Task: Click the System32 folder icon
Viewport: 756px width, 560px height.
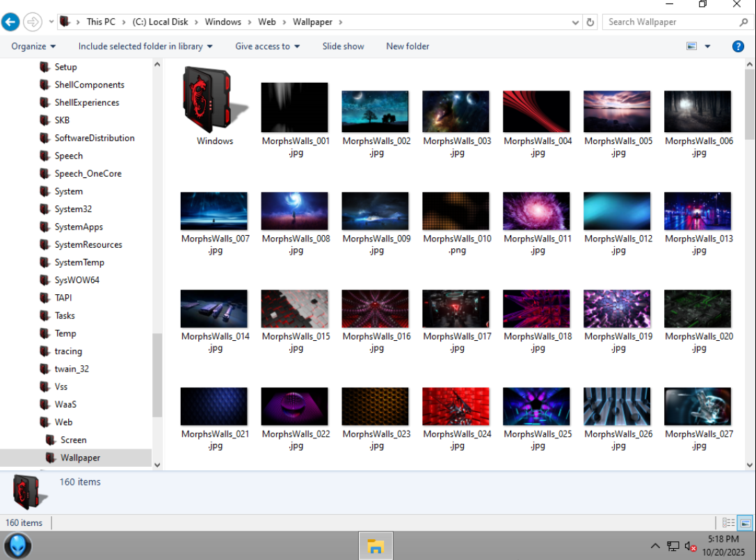Action: (45, 209)
